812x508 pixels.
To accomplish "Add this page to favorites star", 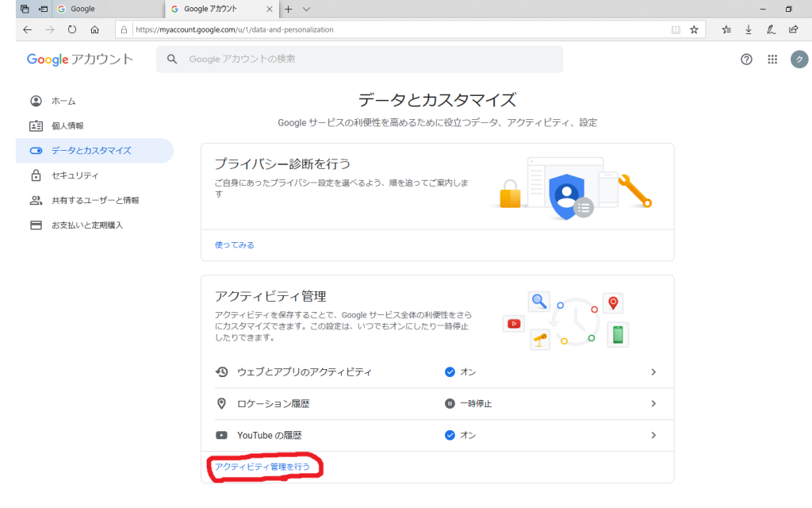I will tap(694, 29).
